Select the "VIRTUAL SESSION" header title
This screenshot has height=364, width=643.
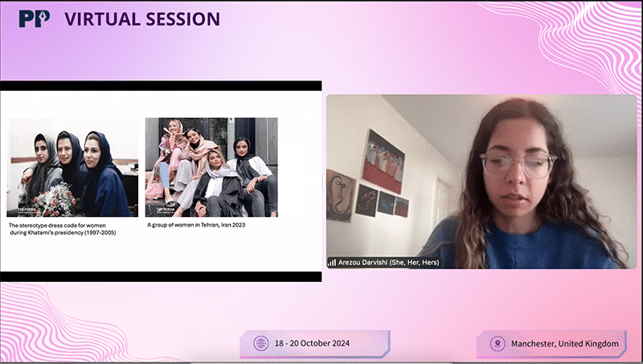(x=141, y=18)
